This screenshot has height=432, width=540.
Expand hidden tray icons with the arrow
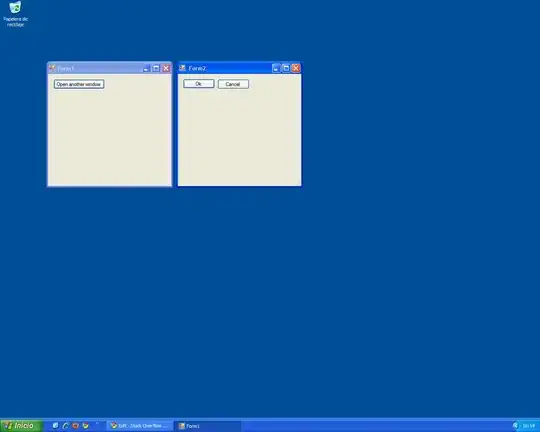pyautogui.click(x=515, y=426)
